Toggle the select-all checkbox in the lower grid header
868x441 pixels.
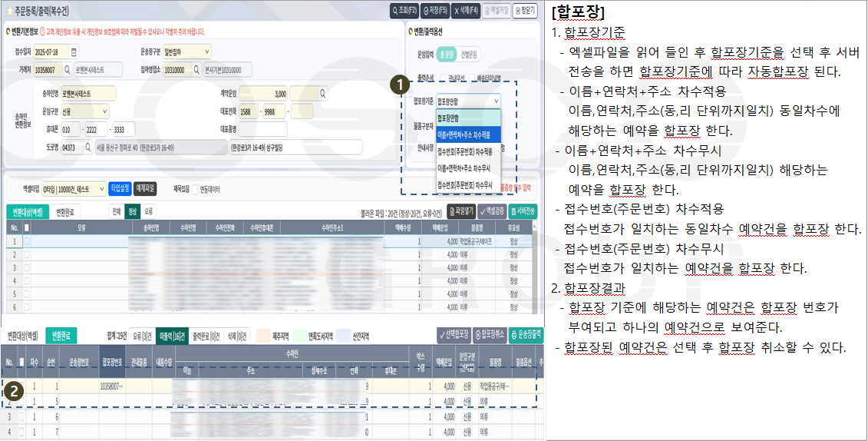pyautogui.click(x=23, y=363)
